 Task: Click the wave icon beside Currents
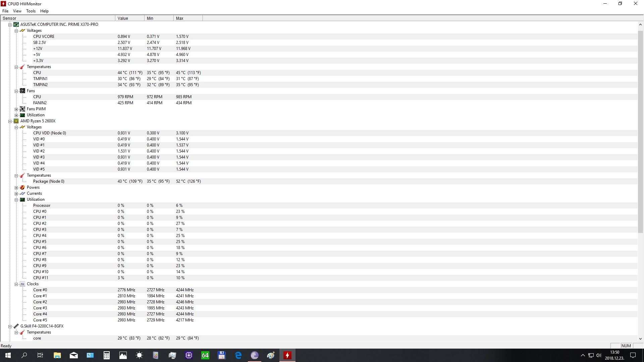click(x=22, y=193)
